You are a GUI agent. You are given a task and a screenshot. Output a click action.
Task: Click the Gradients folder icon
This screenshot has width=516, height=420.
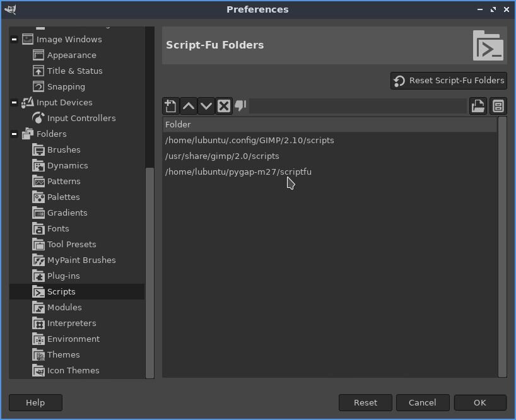tap(38, 213)
